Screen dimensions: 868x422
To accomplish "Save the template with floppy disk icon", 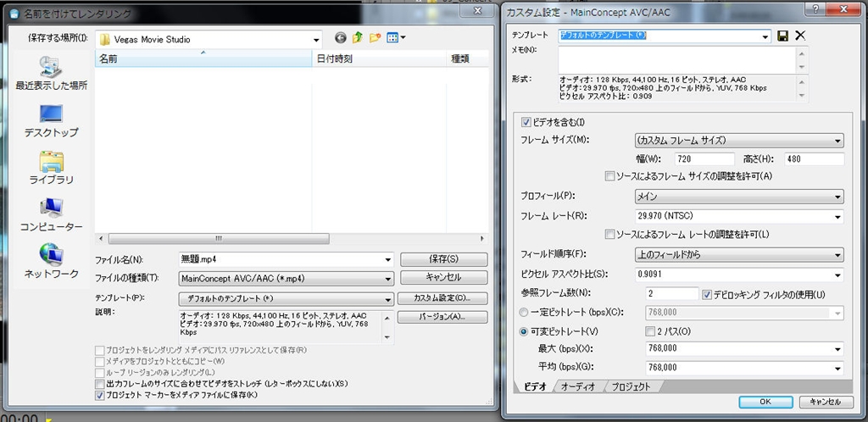I will (x=782, y=36).
